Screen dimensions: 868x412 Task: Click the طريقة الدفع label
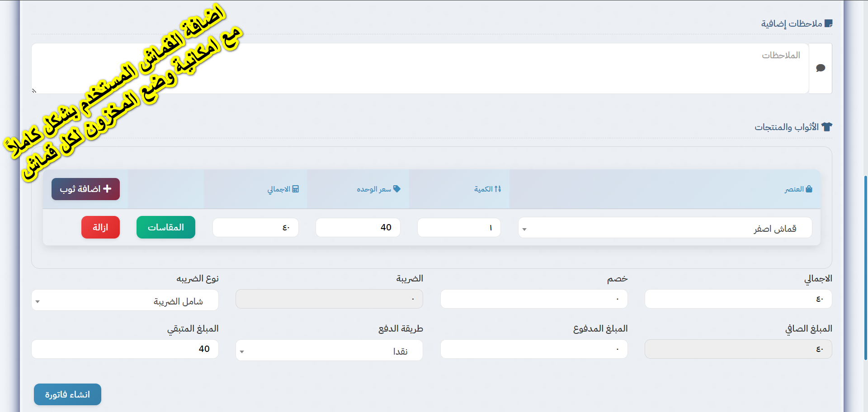pyautogui.click(x=401, y=328)
